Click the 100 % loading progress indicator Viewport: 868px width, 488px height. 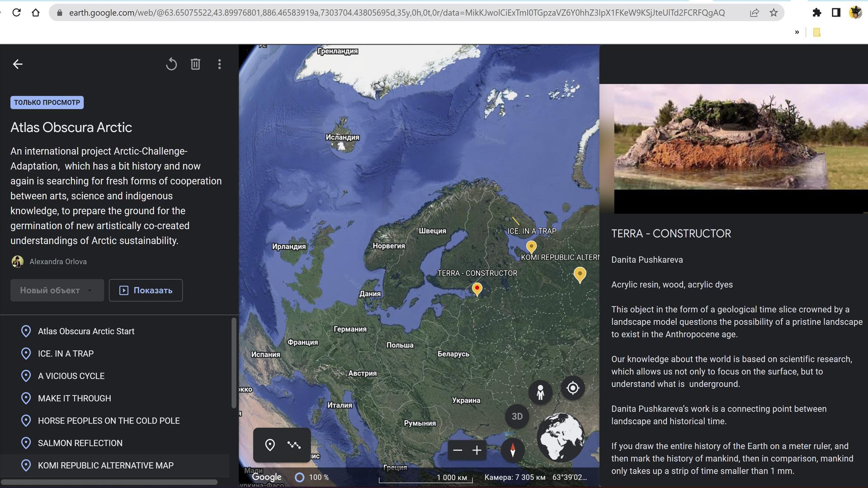[x=312, y=477]
